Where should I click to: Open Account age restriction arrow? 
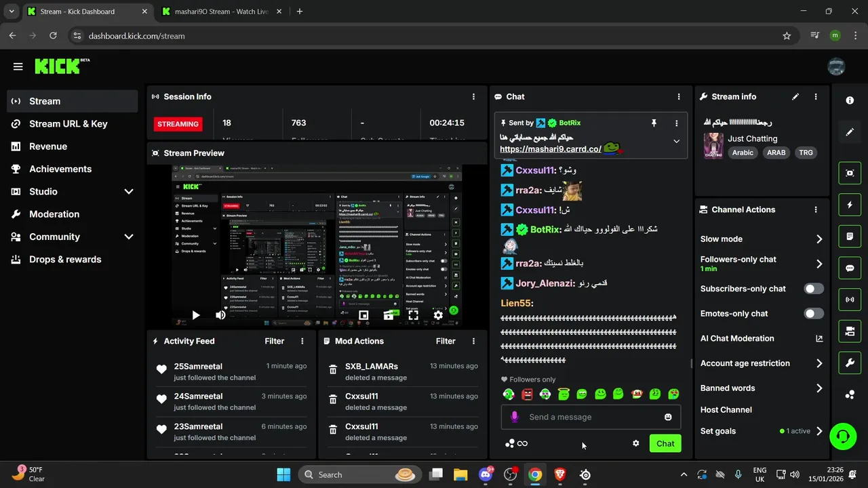tap(819, 363)
